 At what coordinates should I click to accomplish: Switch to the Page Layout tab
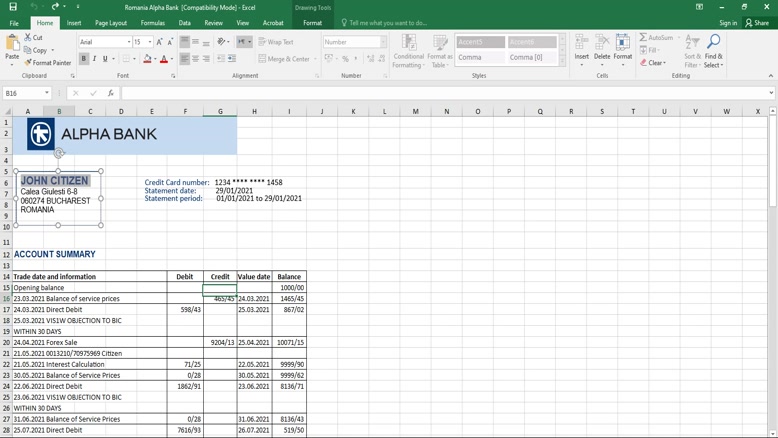111,23
